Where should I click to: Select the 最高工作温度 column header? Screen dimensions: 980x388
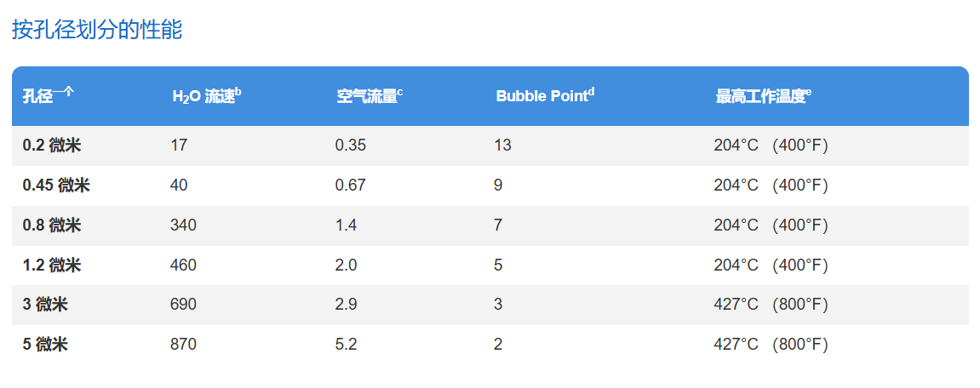763,95
